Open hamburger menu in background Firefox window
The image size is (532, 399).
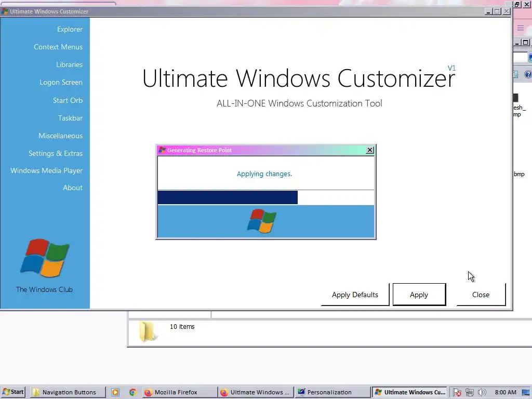521,28
